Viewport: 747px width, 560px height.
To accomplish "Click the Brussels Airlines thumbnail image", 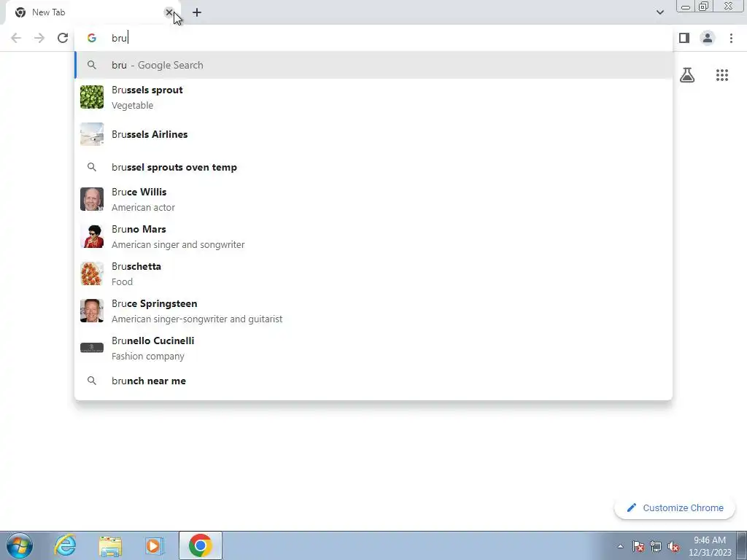I will [92, 134].
